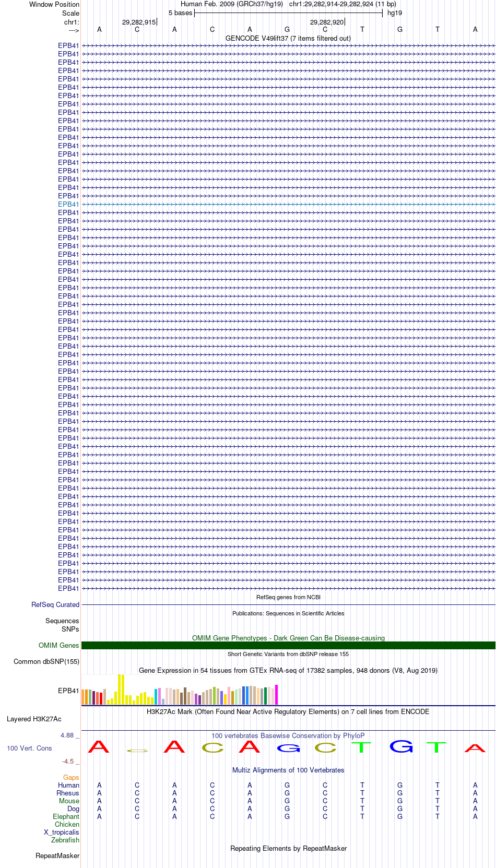Open the GENCODE V49lift37 track title
Viewport: 496px width, 868px height.
coord(288,38)
